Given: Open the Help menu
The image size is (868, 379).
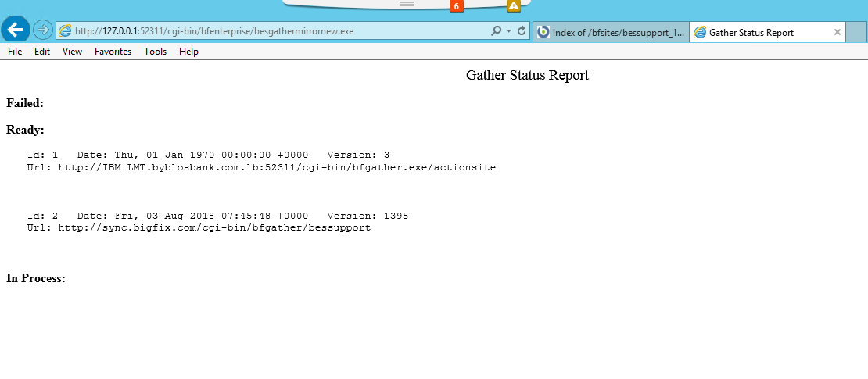Looking at the screenshot, I should pos(188,52).
